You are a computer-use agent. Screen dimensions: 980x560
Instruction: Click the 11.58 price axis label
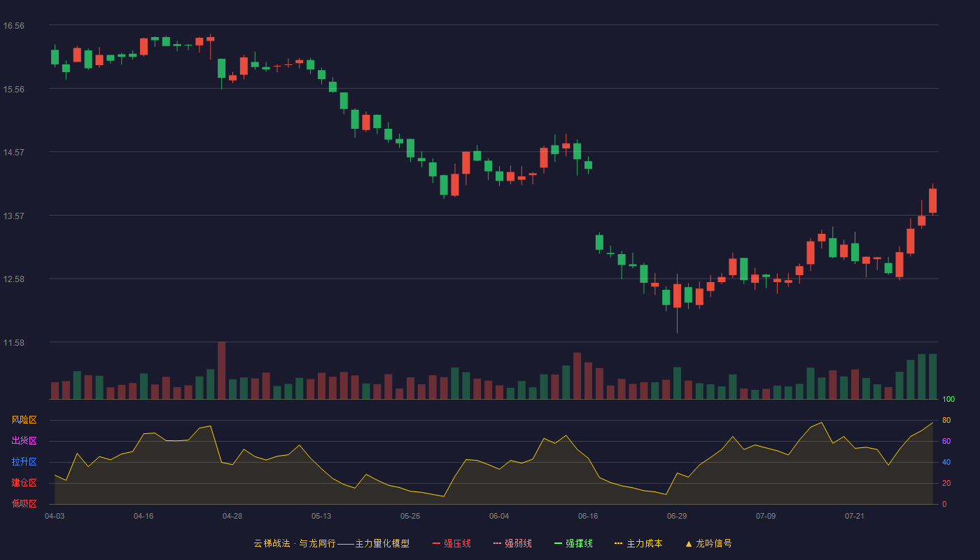(14, 343)
